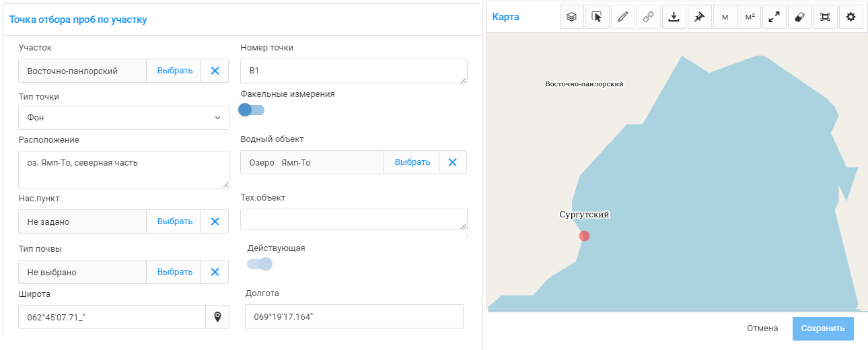868x350 pixels.
Task: Toggle the Действующая switch
Action: (x=260, y=264)
